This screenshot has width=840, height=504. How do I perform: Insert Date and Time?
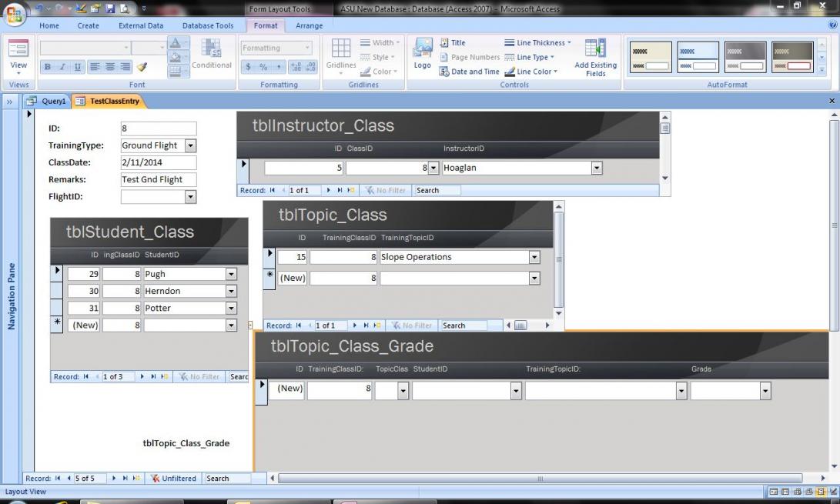coord(470,72)
